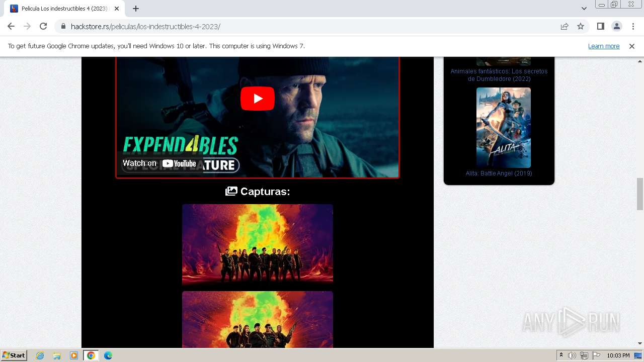Switch to Chrome taskbar icon
Image resolution: width=644 pixels, height=362 pixels.
click(91, 355)
